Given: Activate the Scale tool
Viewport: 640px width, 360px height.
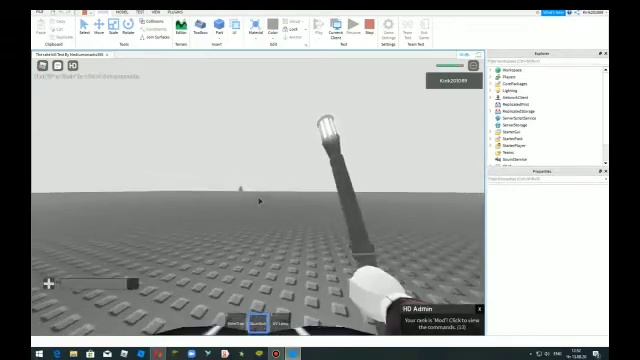Looking at the screenshot, I should click(113, 27).
